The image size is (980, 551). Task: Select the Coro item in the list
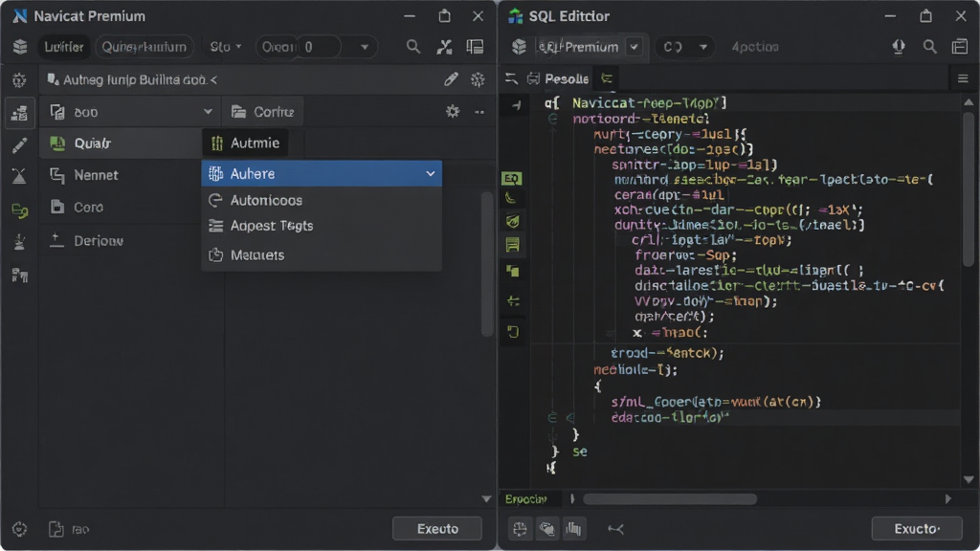click(x=122, y=207)
